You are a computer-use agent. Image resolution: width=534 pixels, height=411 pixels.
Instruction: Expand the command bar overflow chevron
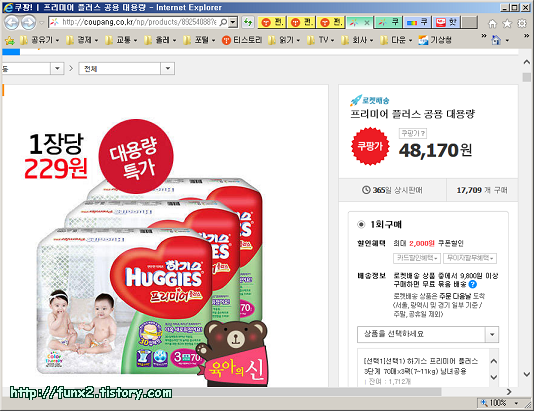527,36
